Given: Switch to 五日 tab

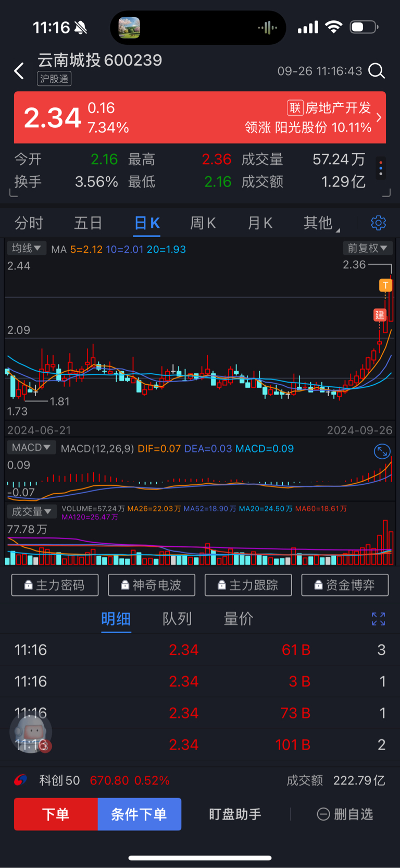Looking at the screenshot, I should [88, 223].
